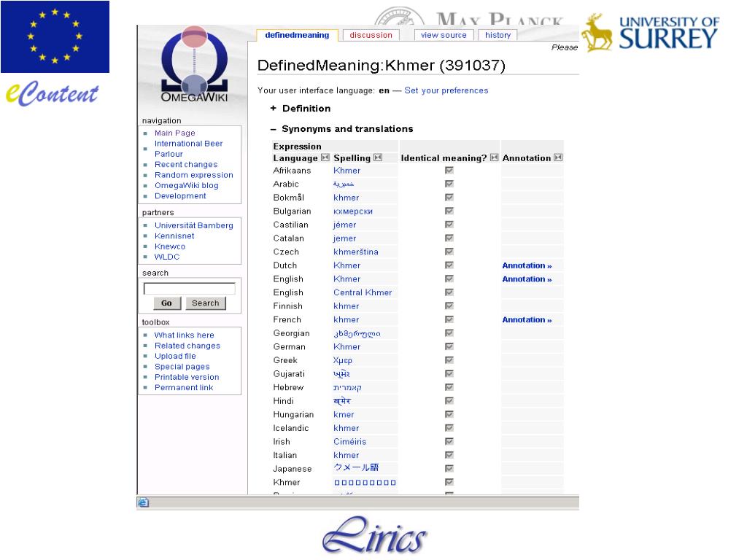The width and height of the screenshot is (747, 560).
Task: Open Greek spelling Χμερ link
Action: [343, 360]
